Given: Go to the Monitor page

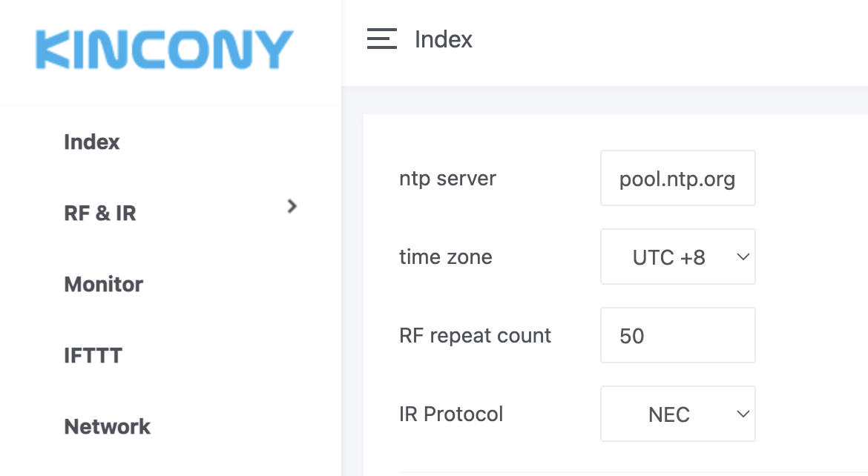Looking at the screenshot, I should [x=104, y=284].
